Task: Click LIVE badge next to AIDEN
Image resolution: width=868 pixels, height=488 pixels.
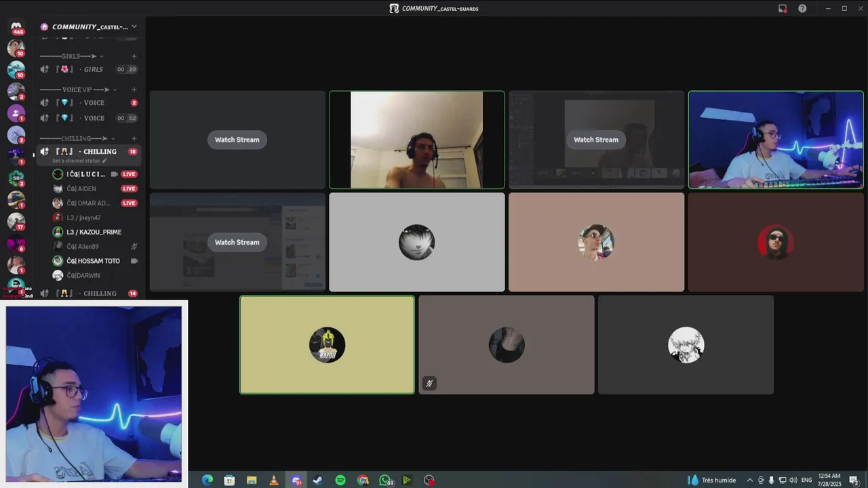Action: click(x=129, y=188)
